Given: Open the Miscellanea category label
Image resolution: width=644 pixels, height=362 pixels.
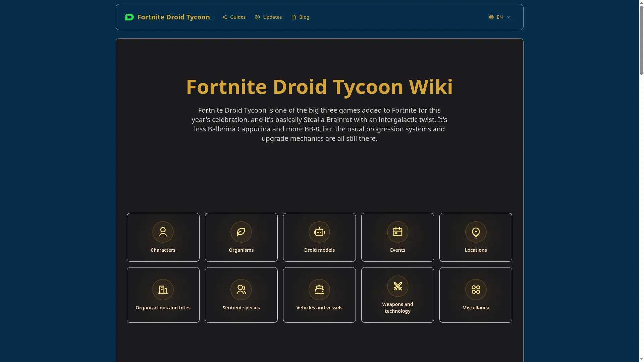Looking at the screenshot, I should click(476, 308).
